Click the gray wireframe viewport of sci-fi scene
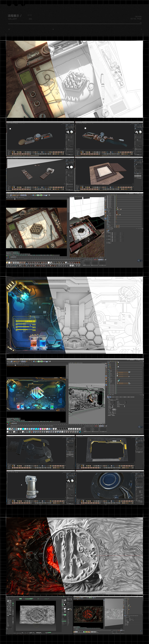The width and height of the screenshot is (149, 644). click(87, 394)
